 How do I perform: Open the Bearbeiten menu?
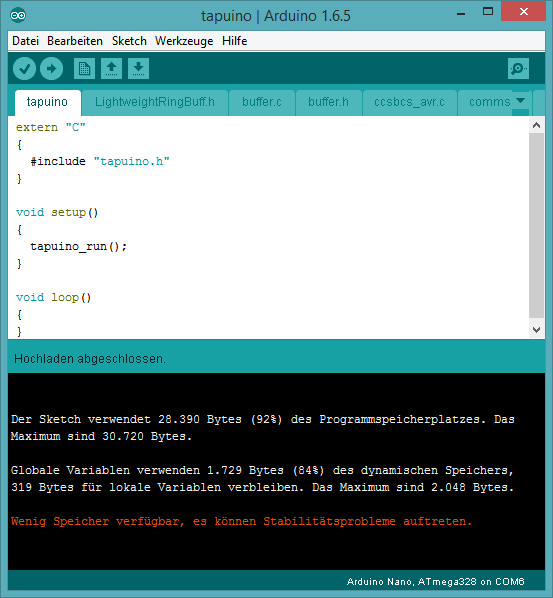[x=75, y=41]
